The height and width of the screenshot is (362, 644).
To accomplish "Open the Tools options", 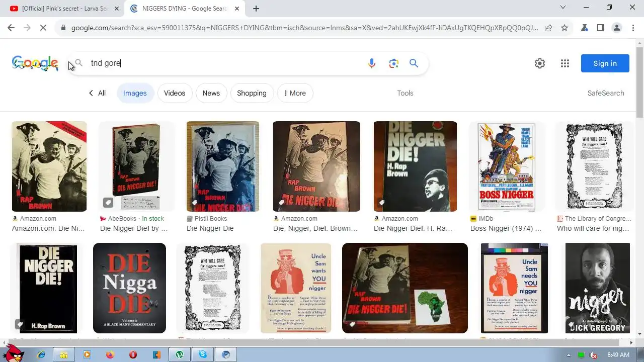I will (405, 93).
